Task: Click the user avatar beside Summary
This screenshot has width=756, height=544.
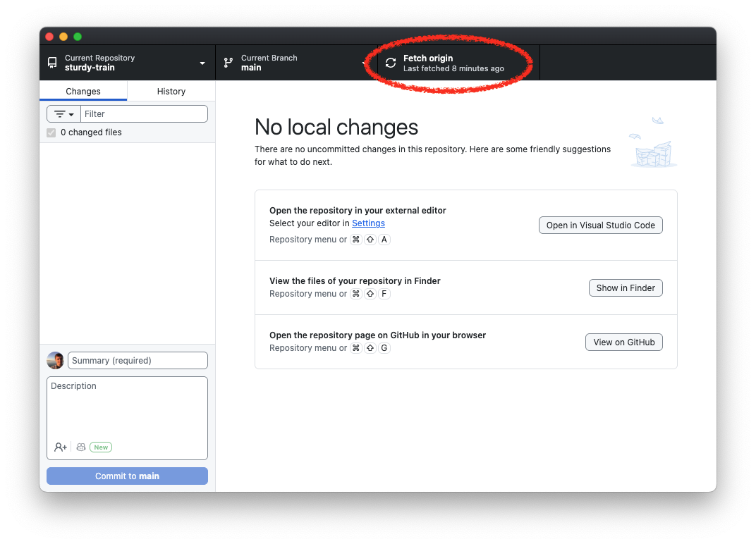Action: (x=55, y=360)
